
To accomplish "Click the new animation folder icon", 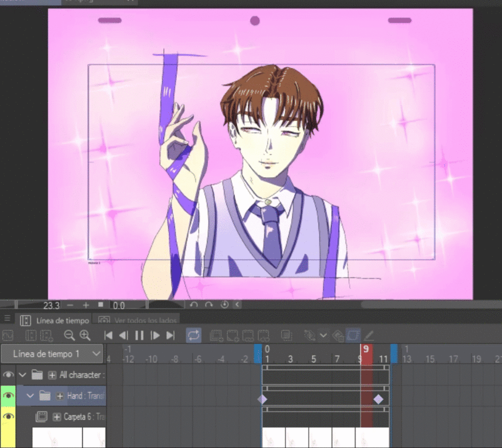I will click(x=216, y=336).
